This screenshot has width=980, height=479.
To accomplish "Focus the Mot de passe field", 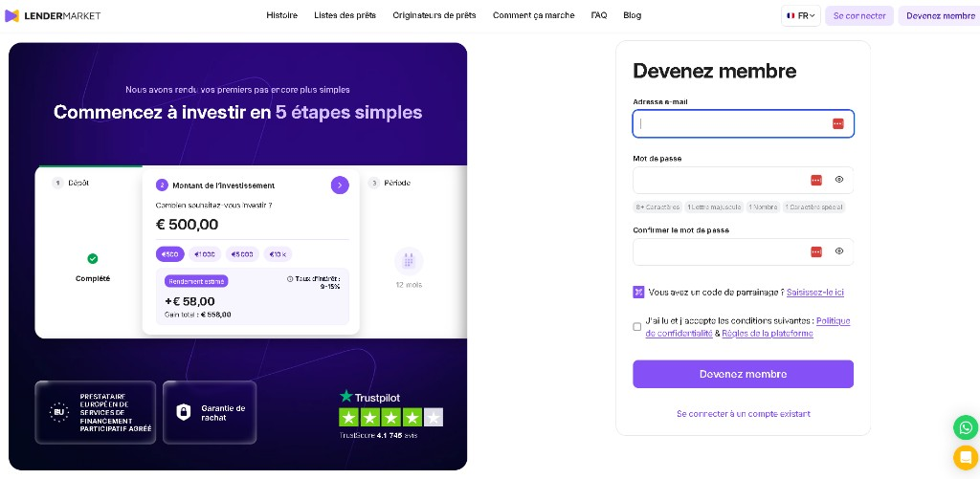I will click(x=743, y=181).
